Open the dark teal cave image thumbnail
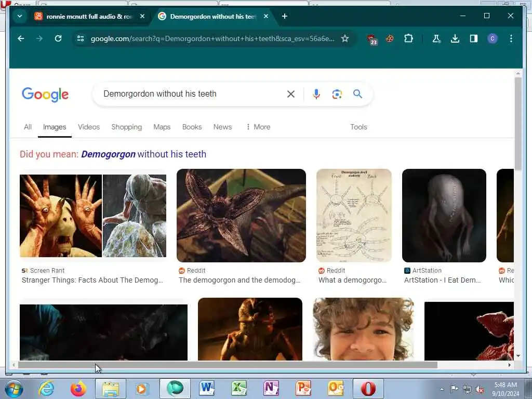 (x=103, y=332)
